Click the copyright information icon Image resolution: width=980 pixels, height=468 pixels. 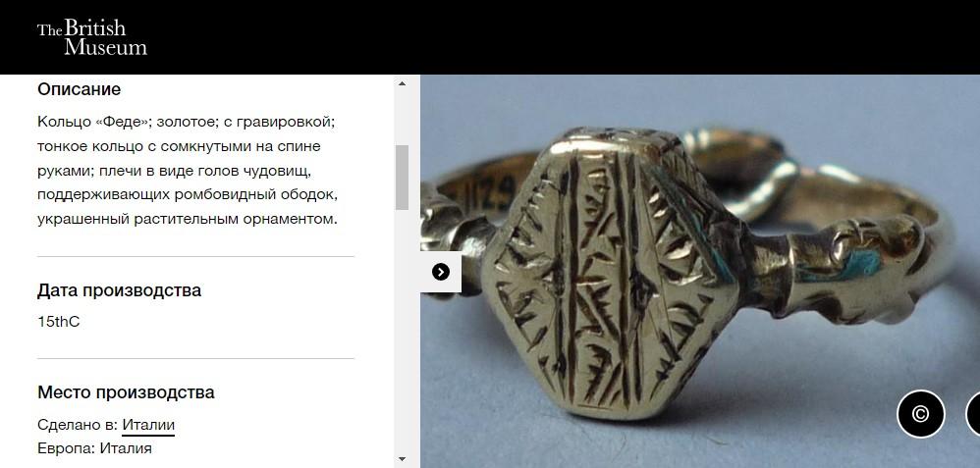921,414
